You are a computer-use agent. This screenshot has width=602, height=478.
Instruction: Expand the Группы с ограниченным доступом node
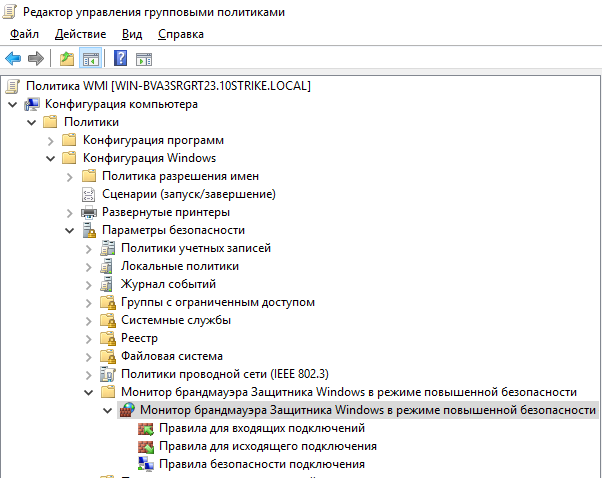[x=89, y=303]
